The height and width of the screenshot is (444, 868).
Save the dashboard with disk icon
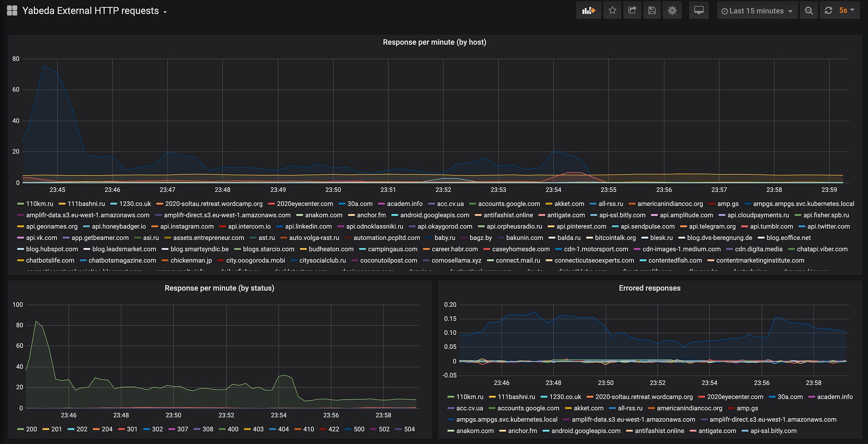652,11
